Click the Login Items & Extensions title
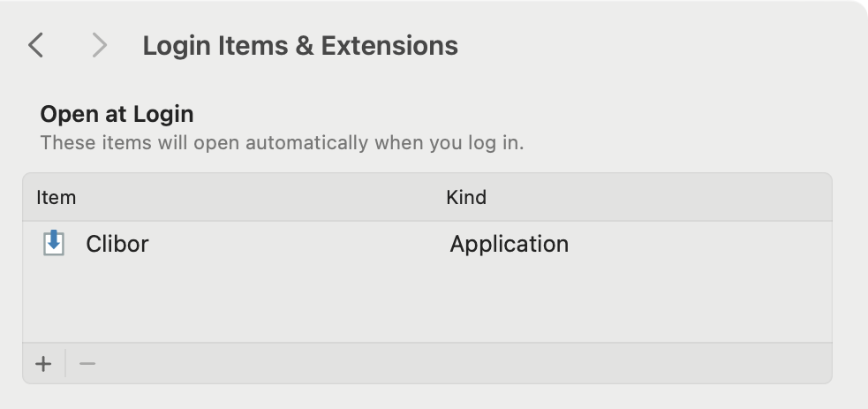 300,45
